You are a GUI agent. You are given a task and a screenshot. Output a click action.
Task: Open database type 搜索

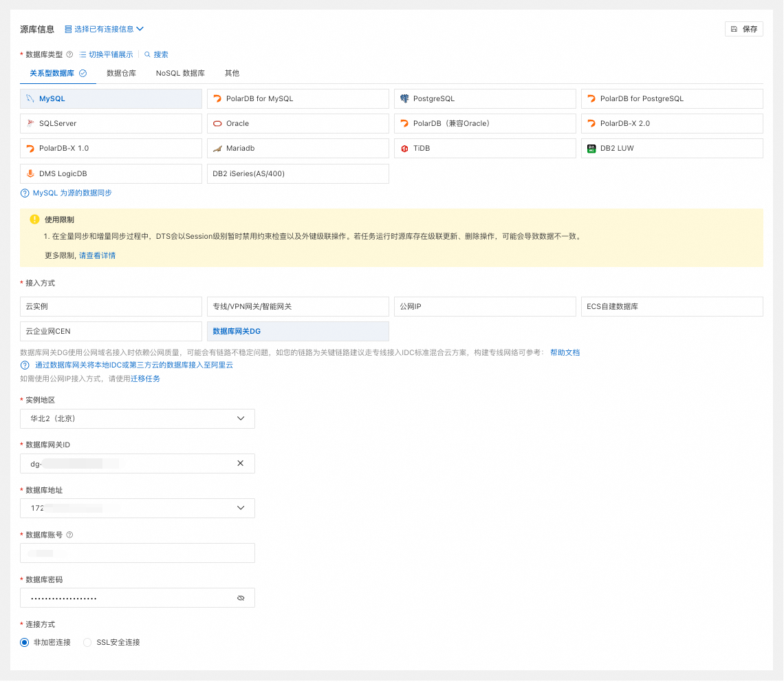point(156,54)
